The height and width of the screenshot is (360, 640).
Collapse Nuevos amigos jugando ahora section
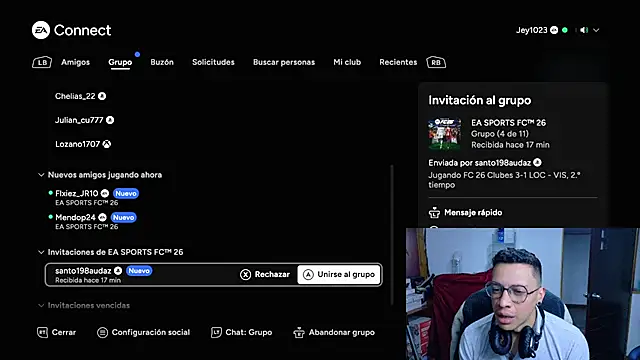pyautogui.click(x=41, y=175)
